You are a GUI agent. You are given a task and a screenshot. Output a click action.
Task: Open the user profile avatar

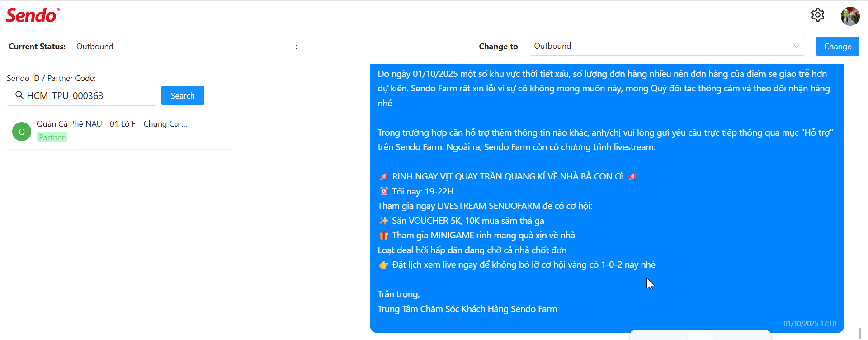[x=850, y=16]
